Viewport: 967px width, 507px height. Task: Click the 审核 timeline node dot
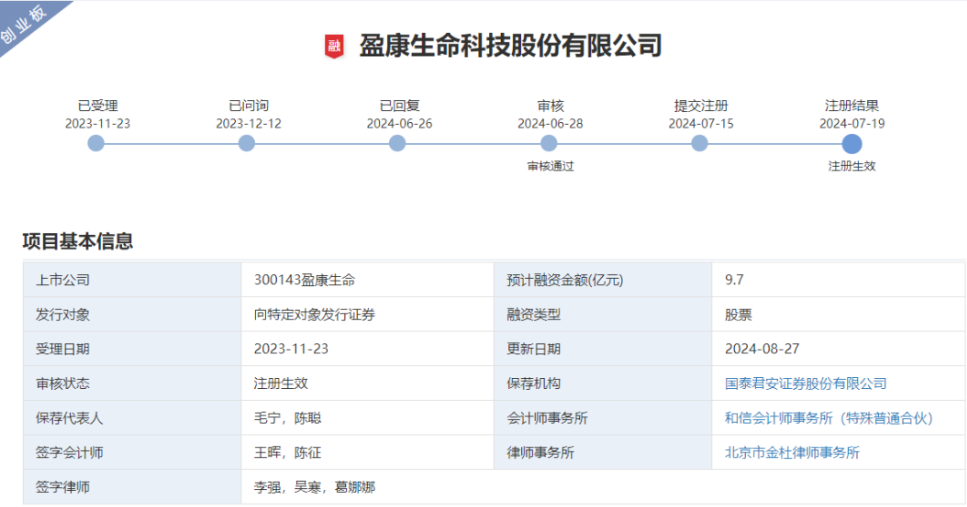pyautogui.click(x=549, y=144)
